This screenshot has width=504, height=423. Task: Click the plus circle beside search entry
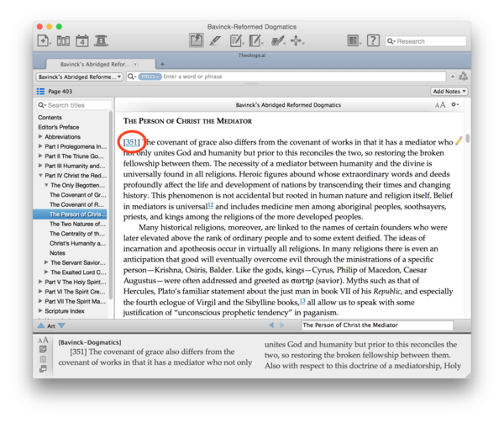click(x=452, y=77)
